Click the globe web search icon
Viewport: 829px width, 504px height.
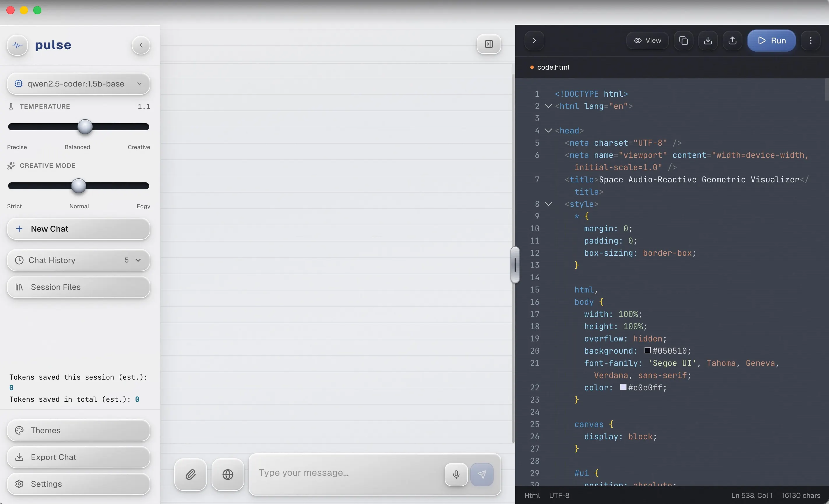pos(228,474)
